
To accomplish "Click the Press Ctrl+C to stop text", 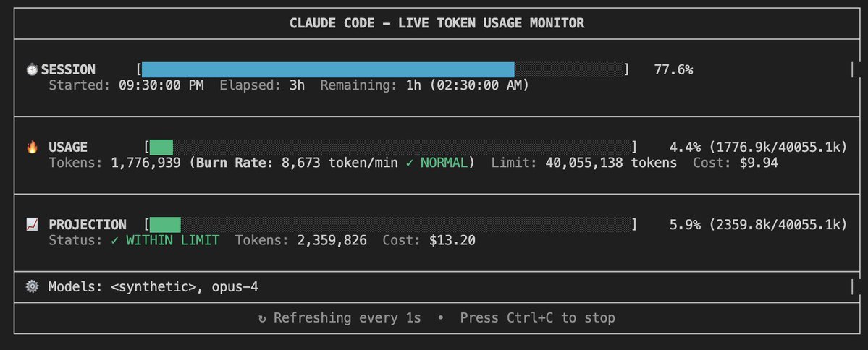I will point(537,318).
